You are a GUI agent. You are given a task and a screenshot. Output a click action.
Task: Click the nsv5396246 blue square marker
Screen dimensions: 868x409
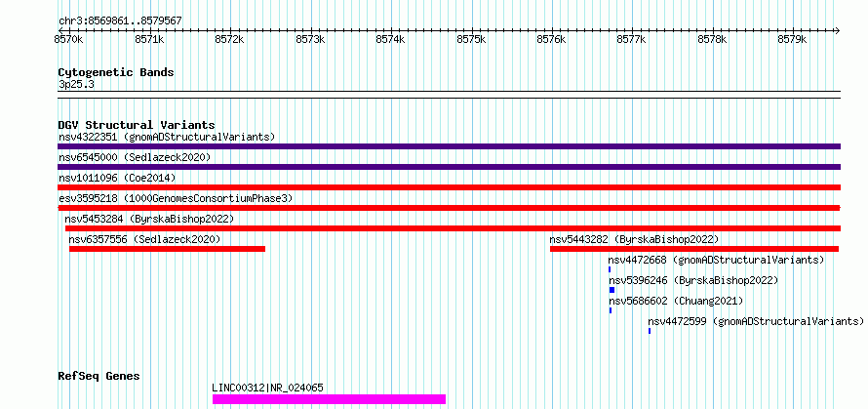(x=612, y=290)
